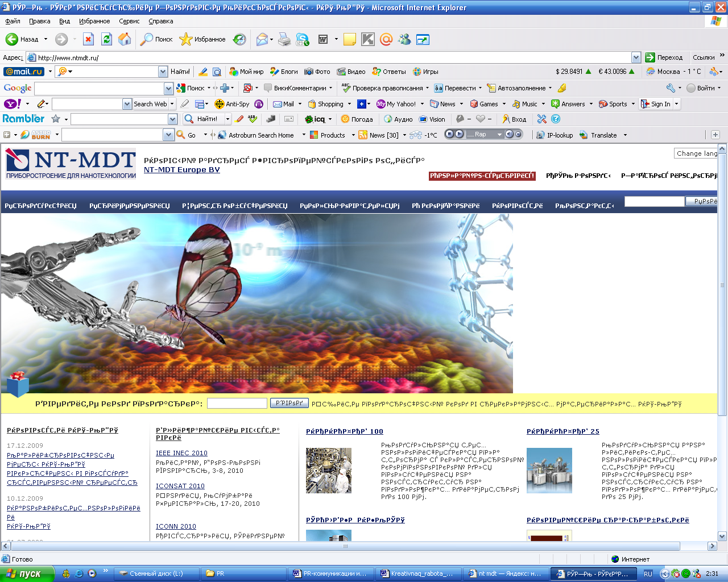Click the Rambler toolbar help question icon
728x582 pixels.
click(556, 119)
